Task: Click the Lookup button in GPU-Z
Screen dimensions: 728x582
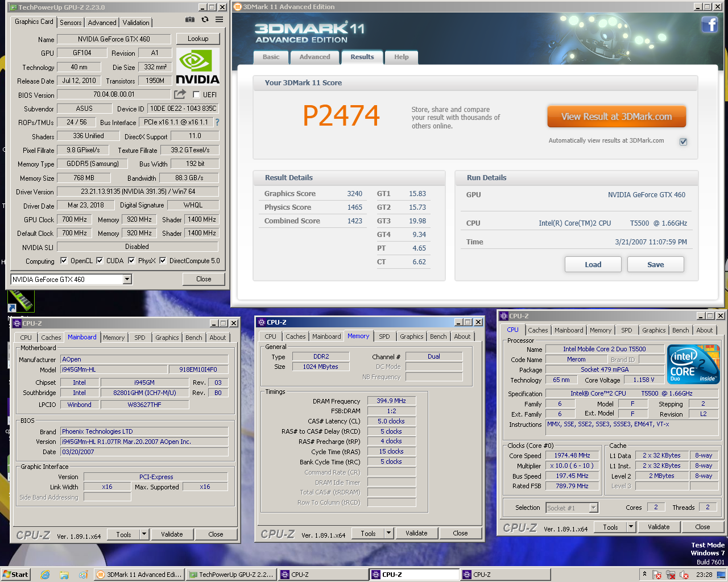Action: point(198,39)
